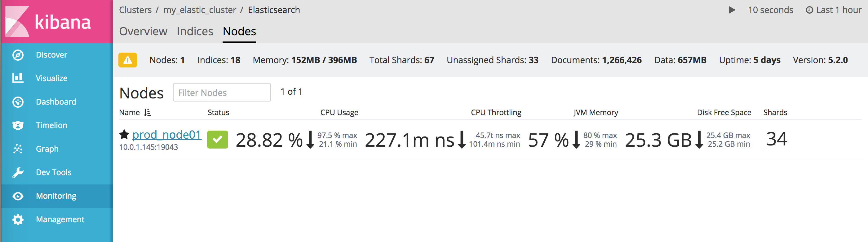Open the 10 seconds refresh interval selector

(771, 10)
